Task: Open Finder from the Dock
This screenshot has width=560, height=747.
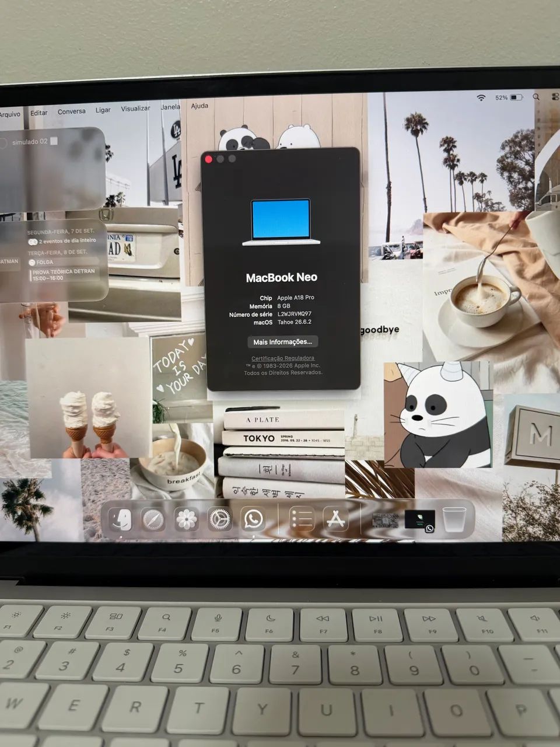Action: pos(121,519)
